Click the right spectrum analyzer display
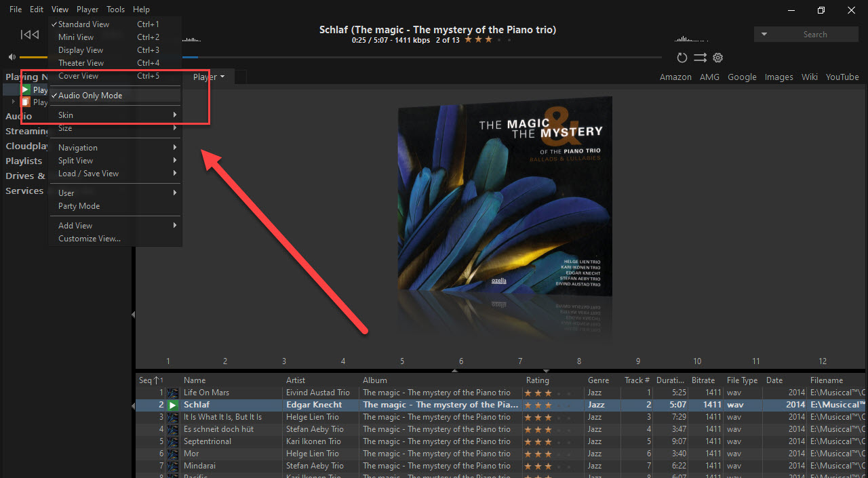This screenshot has width=868, height=478. pos(691,39)
